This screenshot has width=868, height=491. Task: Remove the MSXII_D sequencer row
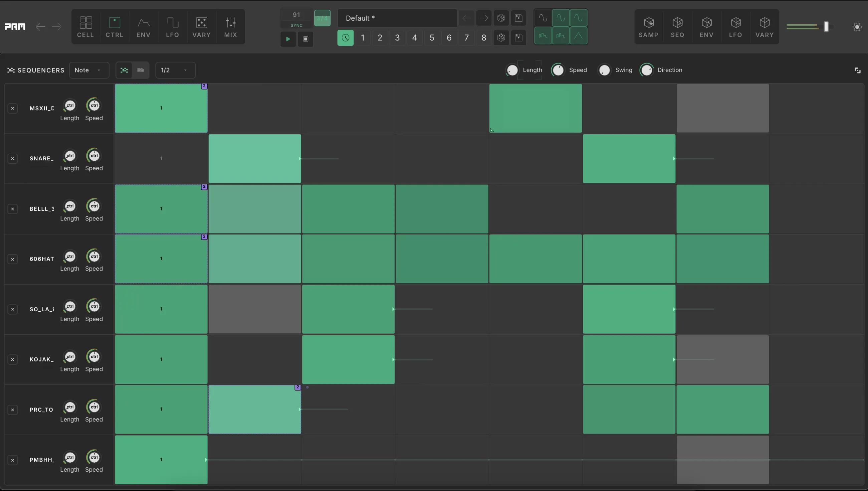pyautogui.click(x=12, y=108)
